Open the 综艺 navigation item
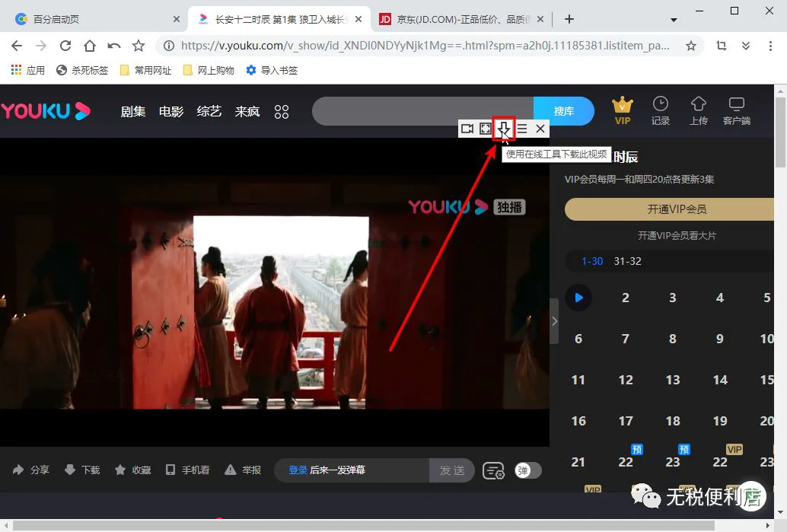Viewport: 787px width, 532px height. pyautogui.click(x=209, y=111)
